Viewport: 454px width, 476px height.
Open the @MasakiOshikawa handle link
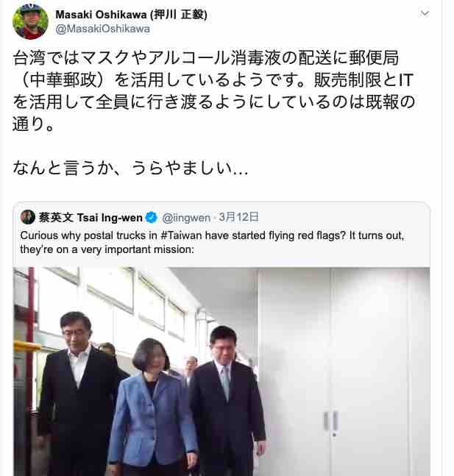pos(102,29)
